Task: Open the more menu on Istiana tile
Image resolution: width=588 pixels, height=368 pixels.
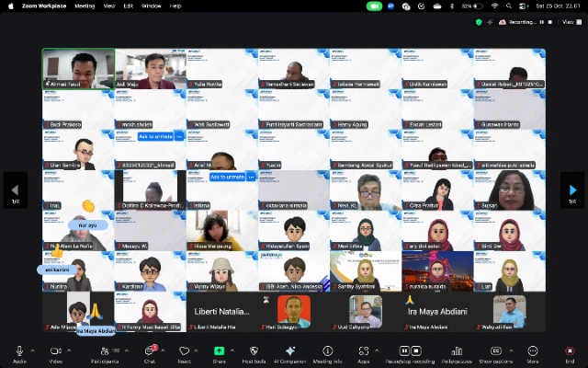Action: 251,177
